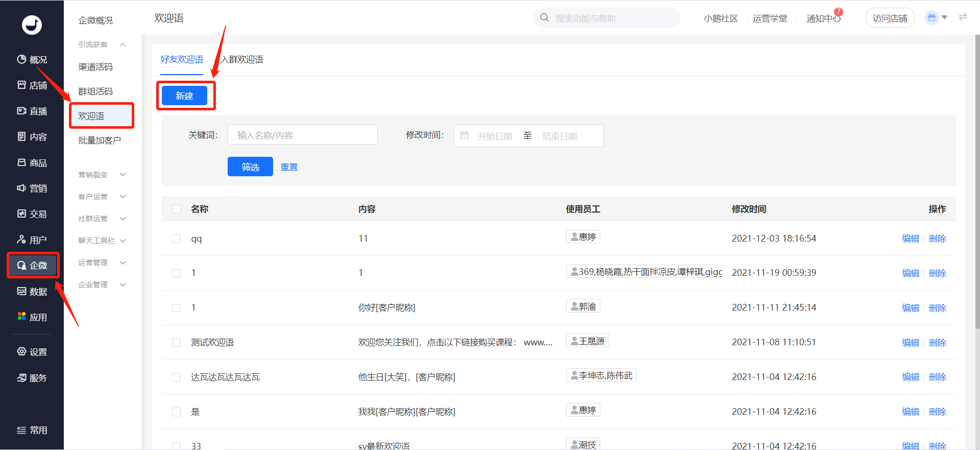Check the box beside 测试欢迎语
Screen dimensions: 980x450
tap(177, 342)
